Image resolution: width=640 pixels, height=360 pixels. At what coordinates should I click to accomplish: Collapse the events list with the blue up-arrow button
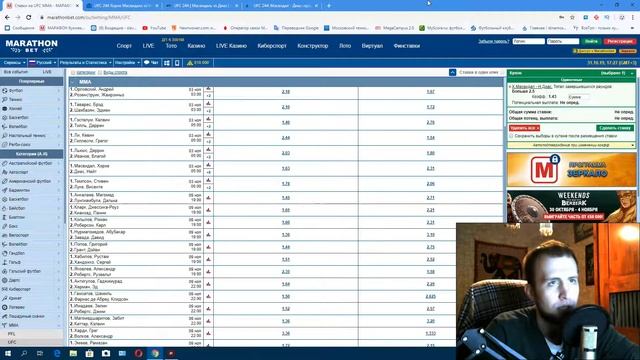click(x=452, y=73)
